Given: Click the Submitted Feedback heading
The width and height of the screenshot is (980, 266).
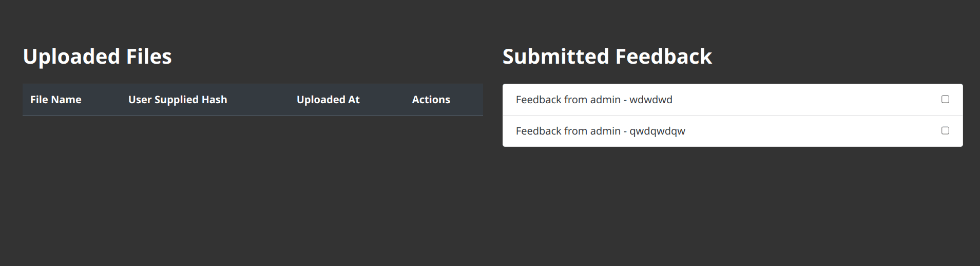Looking at the screenshot, I should point(607,56).
